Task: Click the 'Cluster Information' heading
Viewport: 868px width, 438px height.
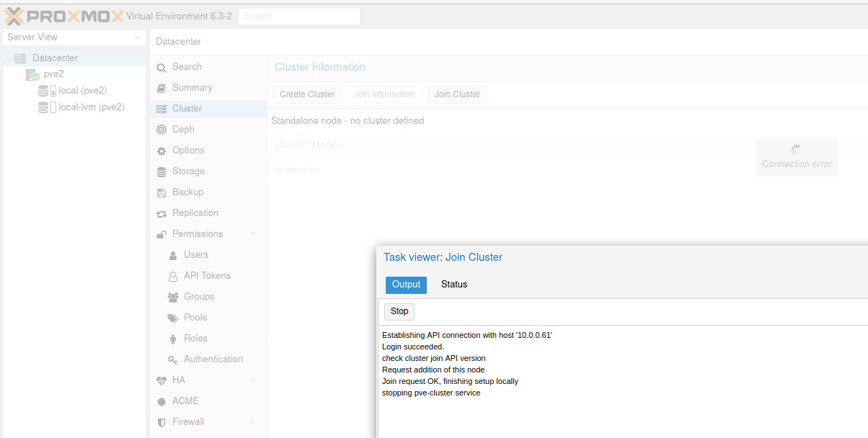Action: [x=320, y=67]
